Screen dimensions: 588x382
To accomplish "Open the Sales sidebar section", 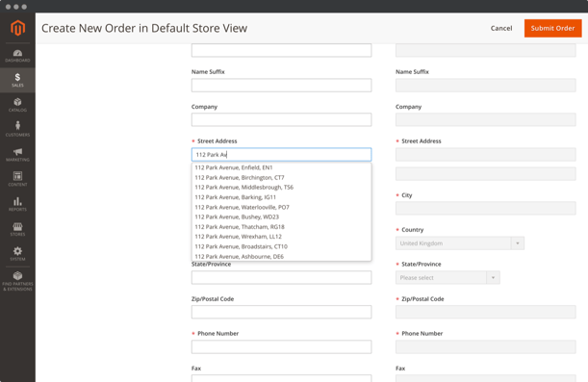I will [17, 80].
